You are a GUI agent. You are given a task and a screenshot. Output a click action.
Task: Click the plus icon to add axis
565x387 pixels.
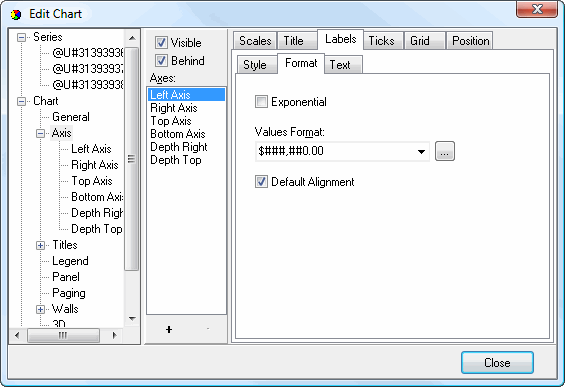point(169,329)
